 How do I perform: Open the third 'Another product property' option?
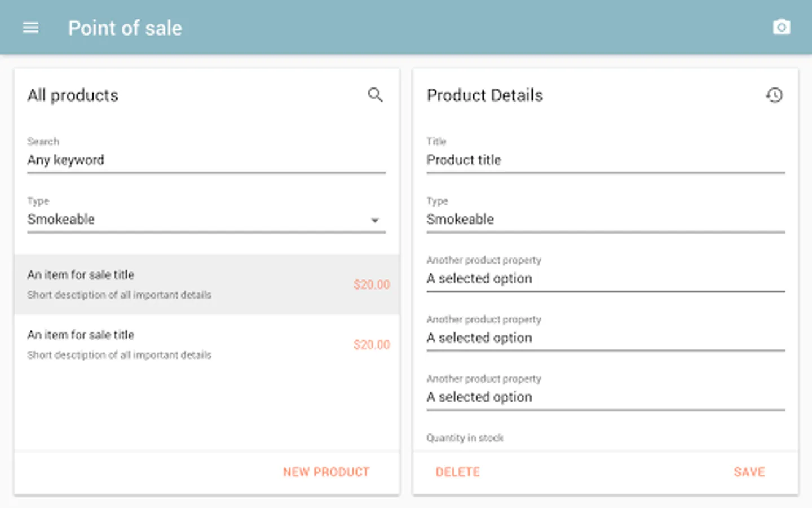[605, 397]
